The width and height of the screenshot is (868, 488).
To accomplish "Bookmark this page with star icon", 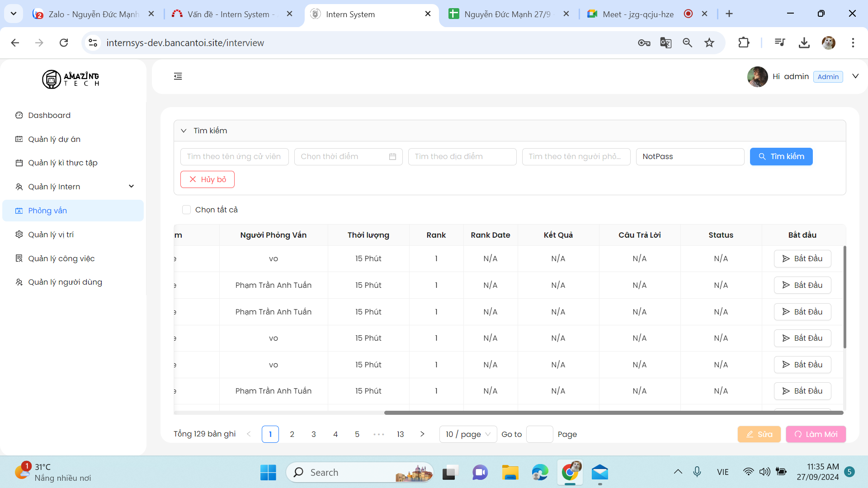I will click(x=709, y=43).
